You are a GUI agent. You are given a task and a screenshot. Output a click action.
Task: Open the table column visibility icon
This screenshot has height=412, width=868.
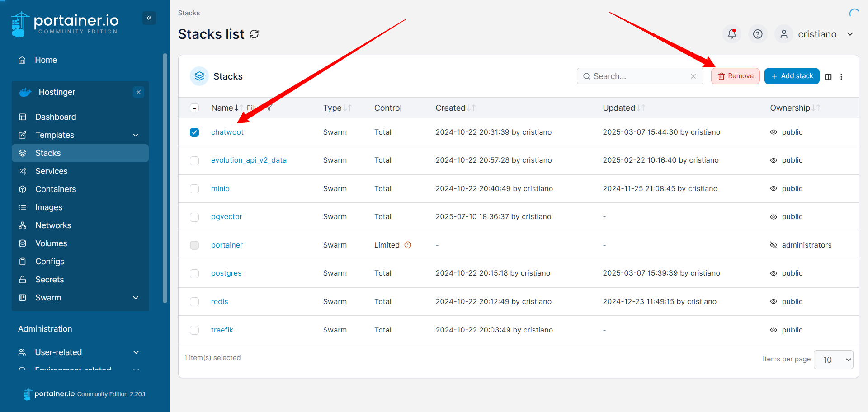[828, 77]
